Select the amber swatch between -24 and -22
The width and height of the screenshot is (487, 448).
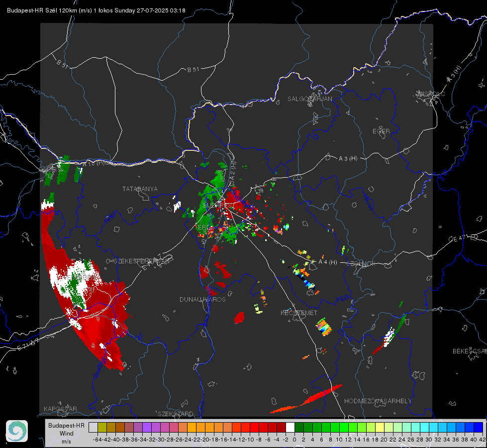192,428
